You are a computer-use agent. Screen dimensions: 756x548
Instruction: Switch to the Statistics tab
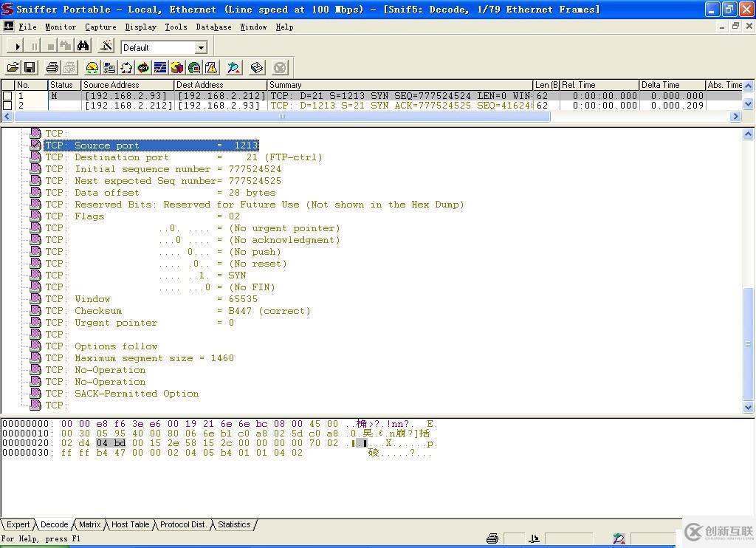tap(234, 524)
